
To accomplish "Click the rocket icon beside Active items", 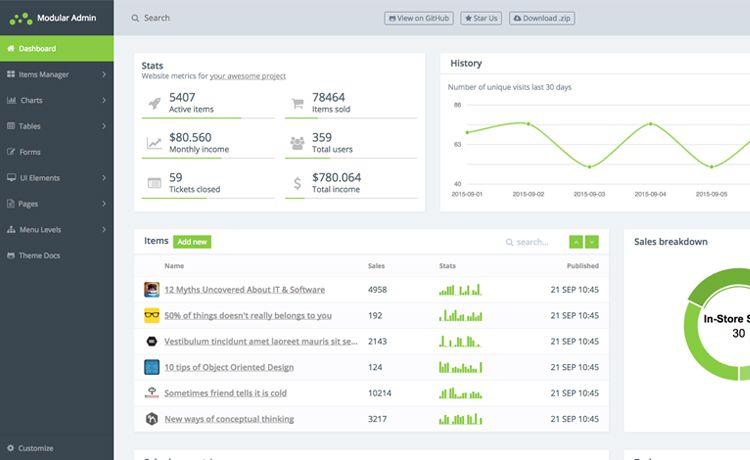I will point(154,103).
